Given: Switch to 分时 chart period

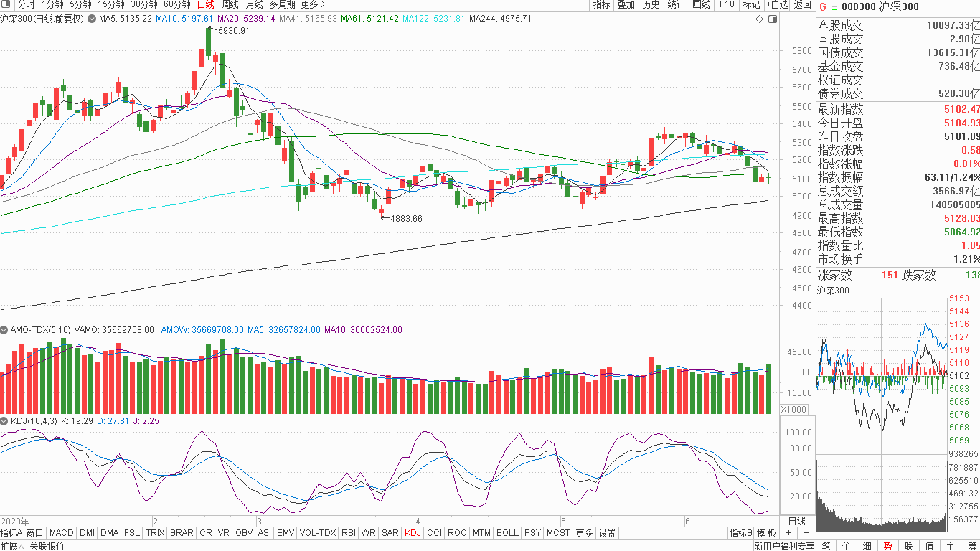Looking at the screenshot, I should [25, 5].
